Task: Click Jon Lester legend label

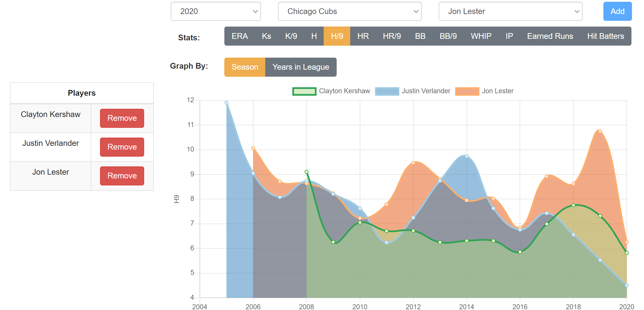Action: (498, 91)
